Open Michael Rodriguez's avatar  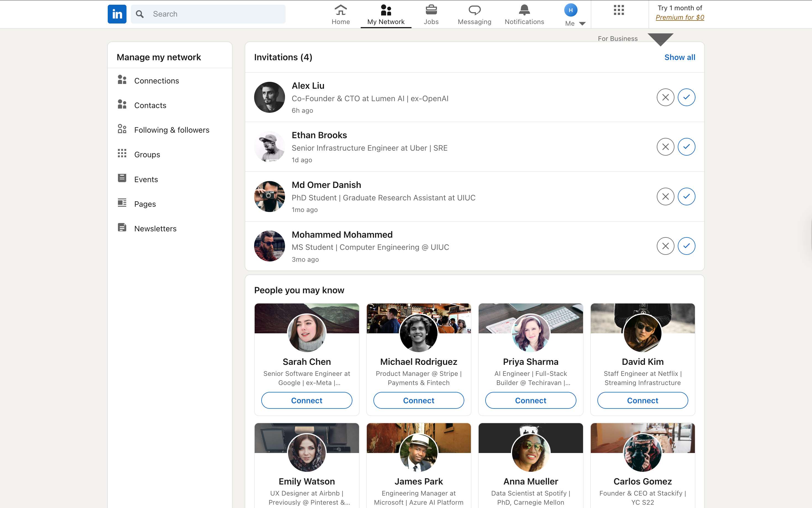[419, 333]
